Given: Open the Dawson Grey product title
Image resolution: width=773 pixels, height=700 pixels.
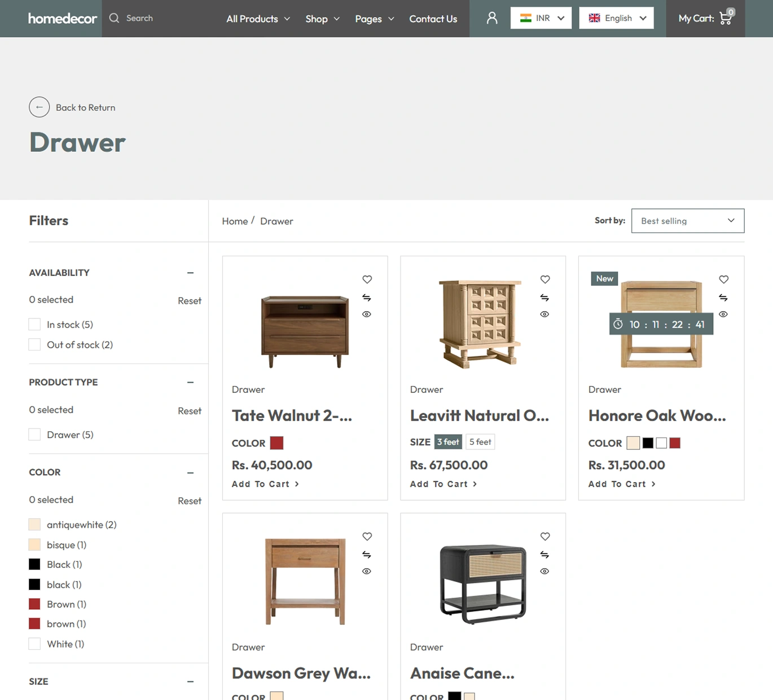Looking at the screenshot, I should click(301, 673).
